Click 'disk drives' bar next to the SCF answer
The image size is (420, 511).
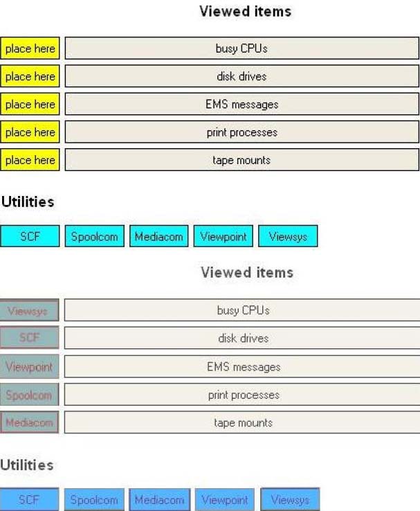pyautogui.click(x=242, y=339)
